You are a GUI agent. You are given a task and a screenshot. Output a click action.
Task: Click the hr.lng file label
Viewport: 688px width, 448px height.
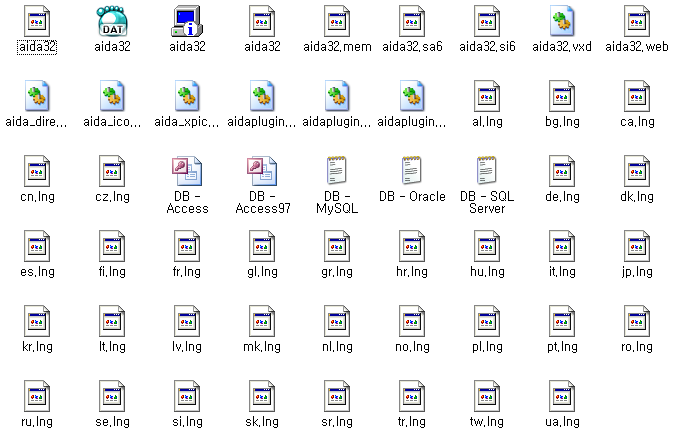point(412,272)
